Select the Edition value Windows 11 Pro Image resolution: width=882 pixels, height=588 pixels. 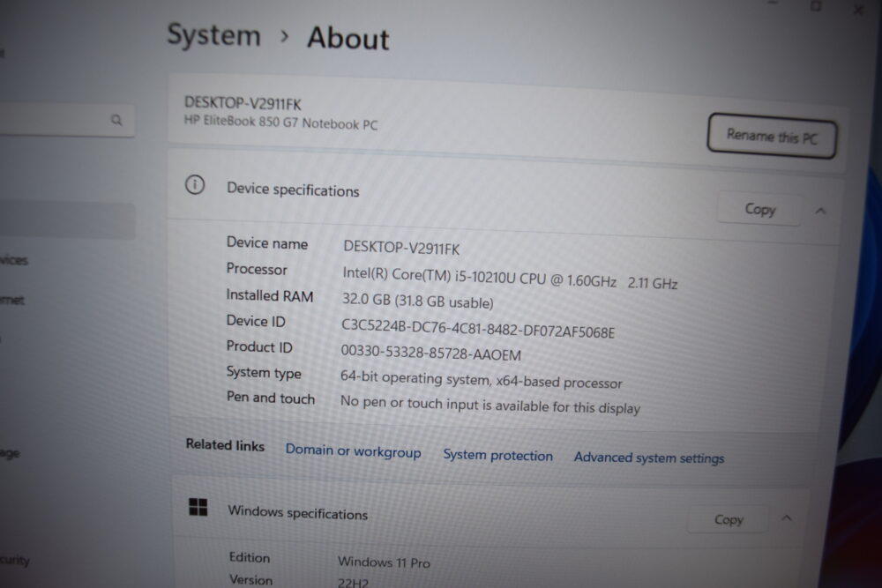[x=384, y=562]
